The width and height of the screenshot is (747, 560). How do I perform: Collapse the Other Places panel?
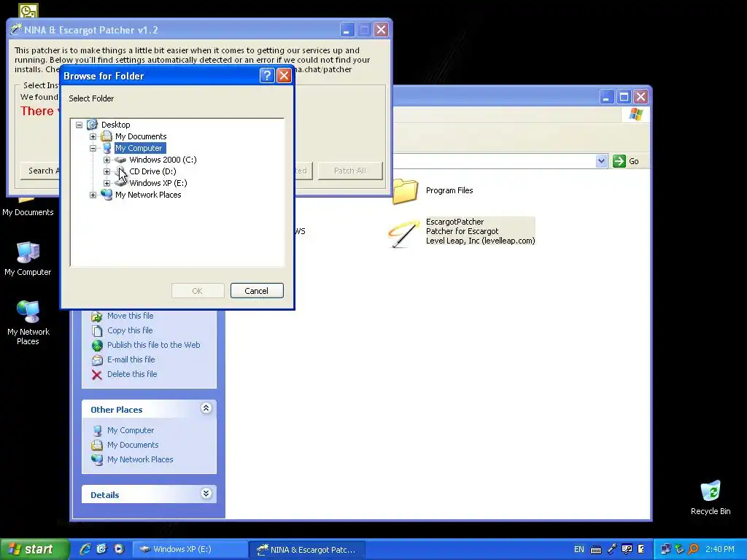pyautogui.click(x=206, y=408)
